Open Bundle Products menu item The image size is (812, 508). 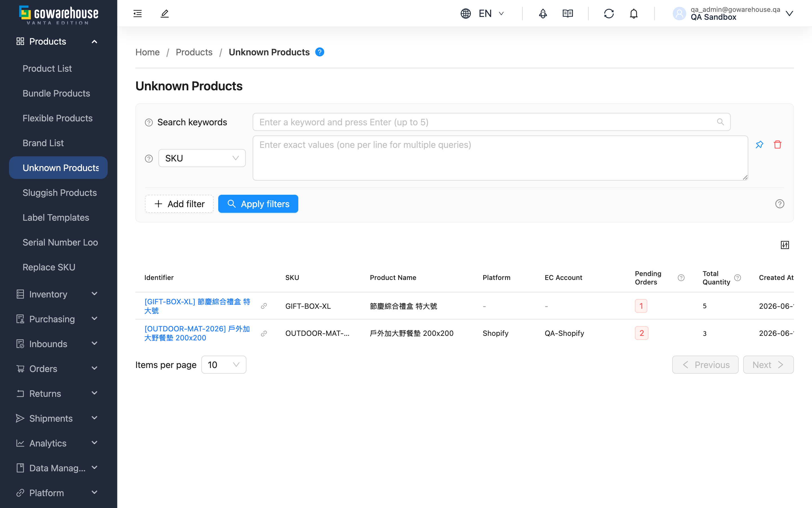[58, 93]
